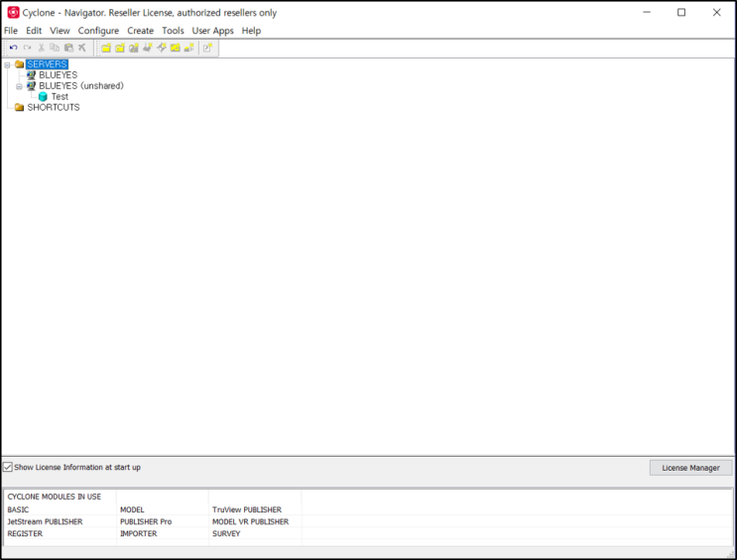Image resolution: width=737 pixels, height=560 pixels.
Task: Close the Cyclone Navigator window
Action: tap(716, 12)
